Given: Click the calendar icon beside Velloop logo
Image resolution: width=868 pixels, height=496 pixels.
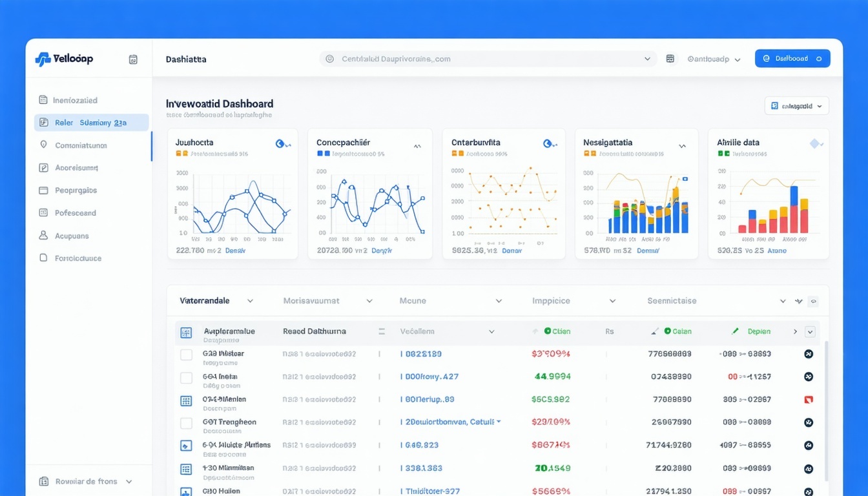Looking at the screenshot, I should click(133, 59).
